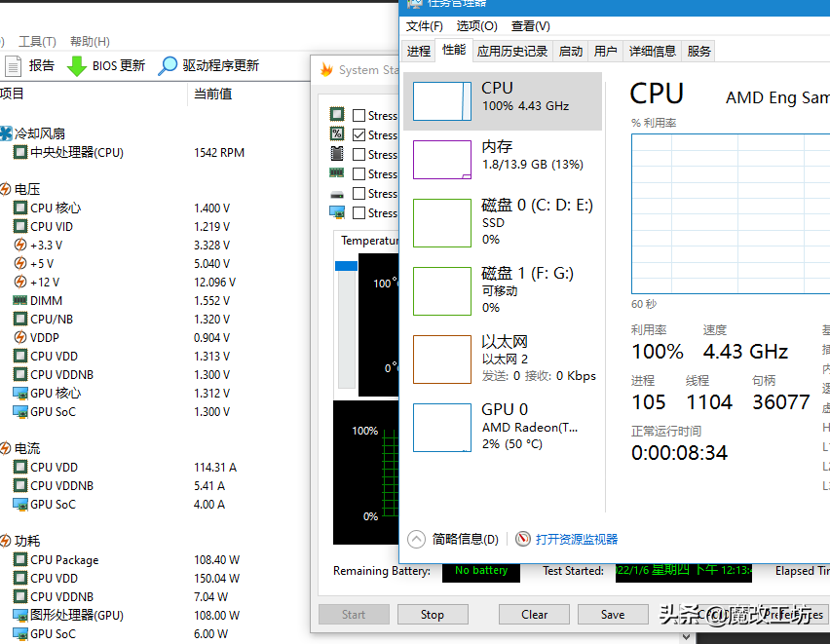The width and height of the screenshot is (830, 644).
Task: Click the Temperature tab in stability test
Action: point(369,241)
